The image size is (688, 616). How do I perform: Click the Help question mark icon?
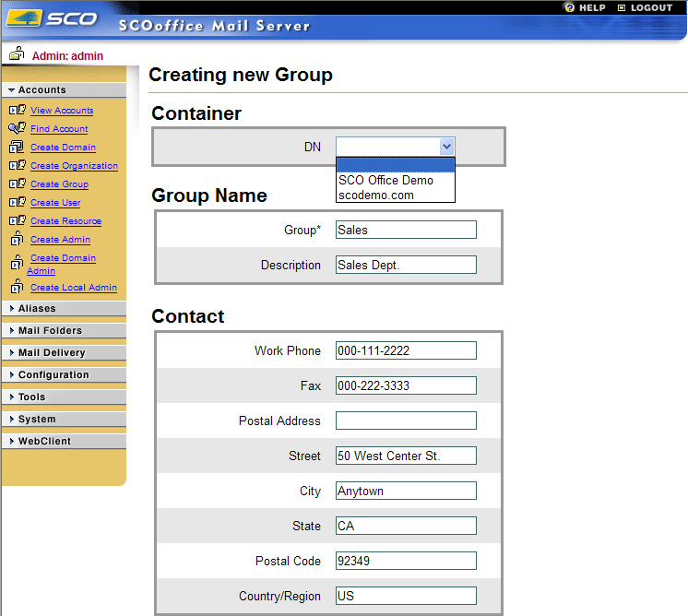[570, 7]
